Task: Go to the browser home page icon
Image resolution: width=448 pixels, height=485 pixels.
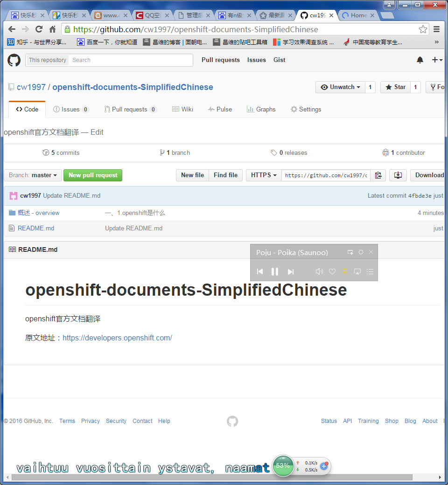Action: point(53,29)
